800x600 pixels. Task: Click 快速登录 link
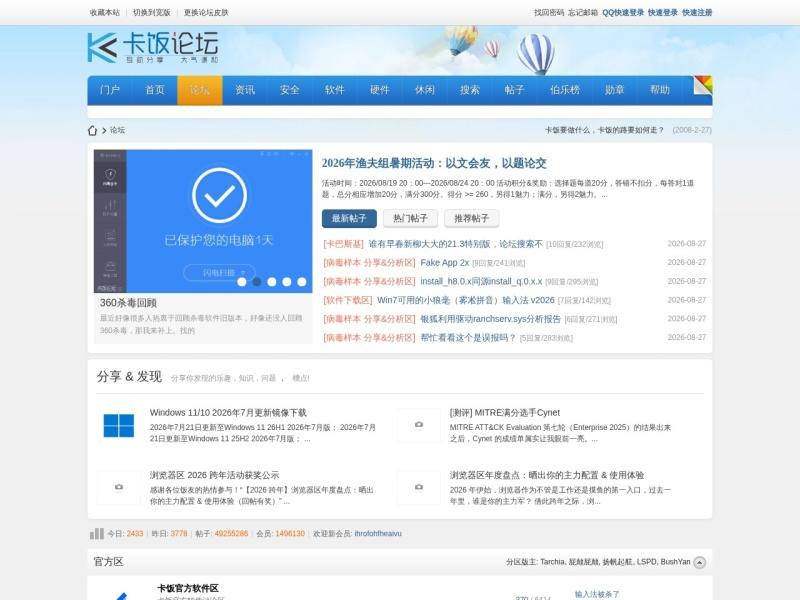click(x=663, y=13)
